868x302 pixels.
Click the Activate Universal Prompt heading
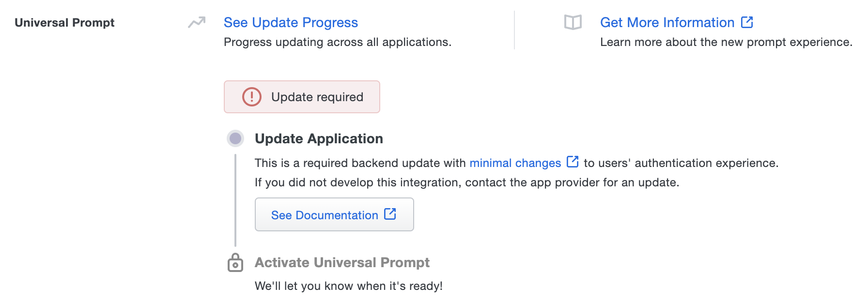pos(342,262)
